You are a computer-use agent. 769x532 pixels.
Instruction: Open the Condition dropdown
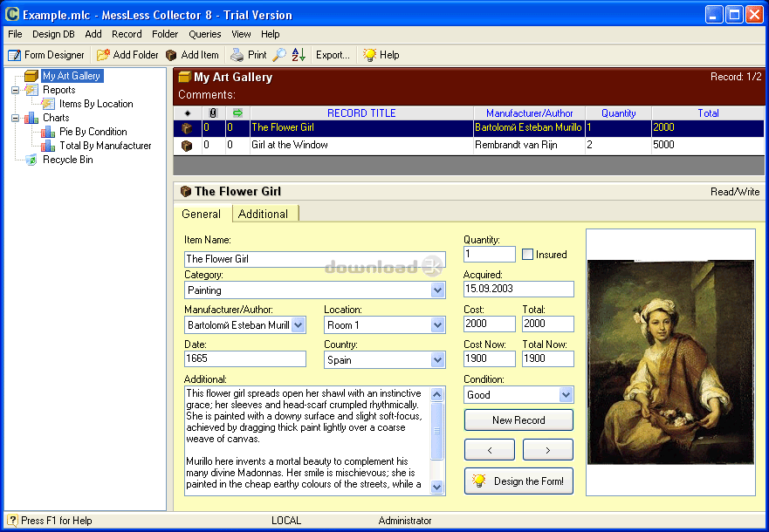(566, 395)
